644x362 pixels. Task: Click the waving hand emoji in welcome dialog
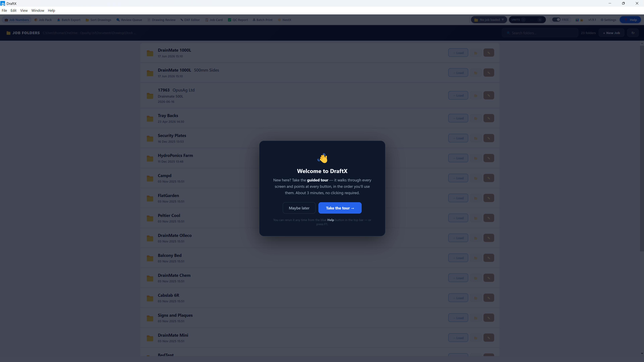(x=322, y=158)
